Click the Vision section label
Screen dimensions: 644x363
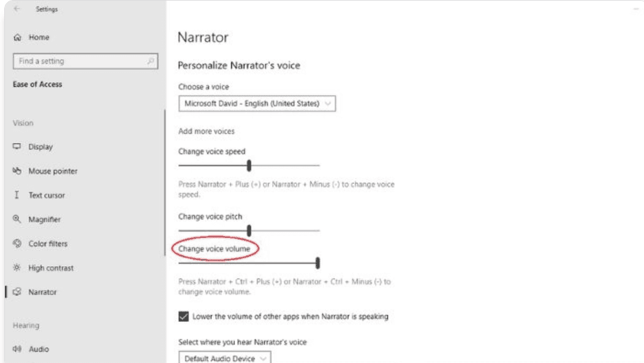23,123
